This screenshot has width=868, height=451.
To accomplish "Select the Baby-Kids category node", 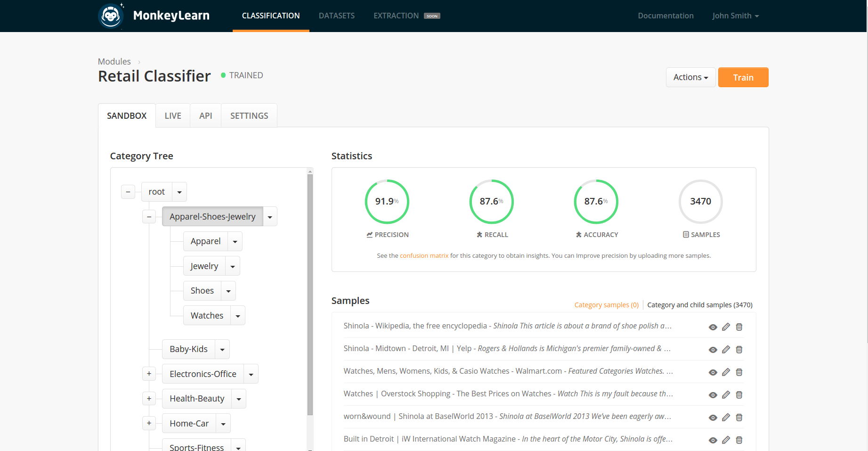I will 188,349.
